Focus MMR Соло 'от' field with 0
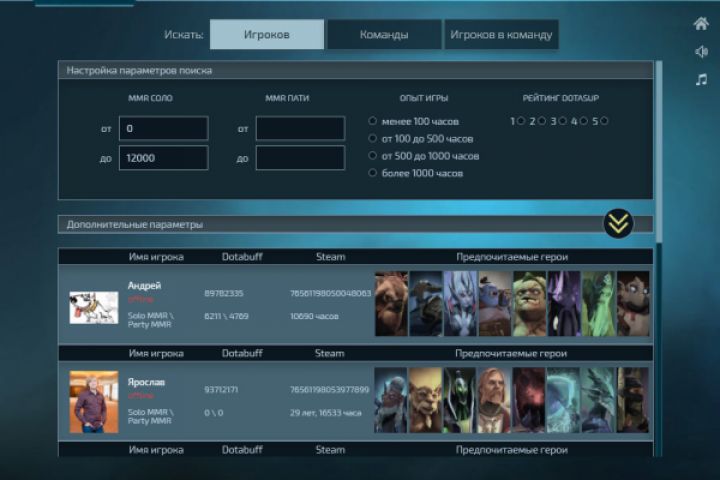Image resolution: width=720 pixels, height=480 pixels. pos(163,128)
